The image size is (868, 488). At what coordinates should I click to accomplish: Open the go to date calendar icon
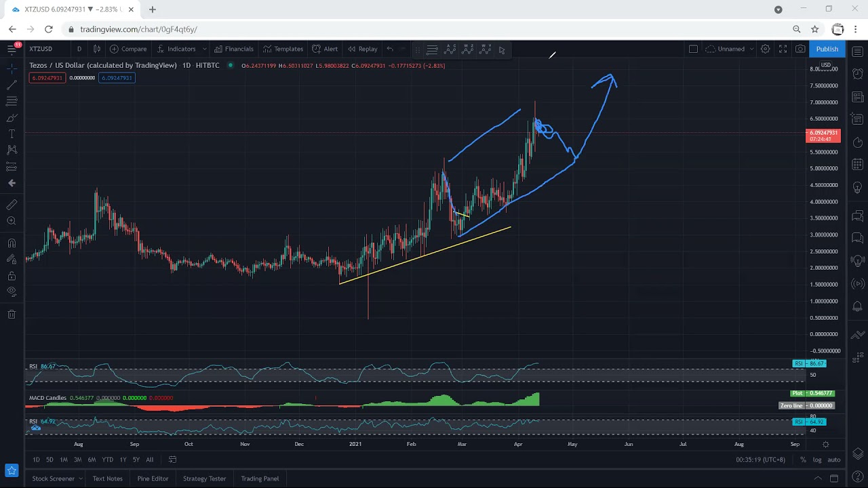(172, 460)
